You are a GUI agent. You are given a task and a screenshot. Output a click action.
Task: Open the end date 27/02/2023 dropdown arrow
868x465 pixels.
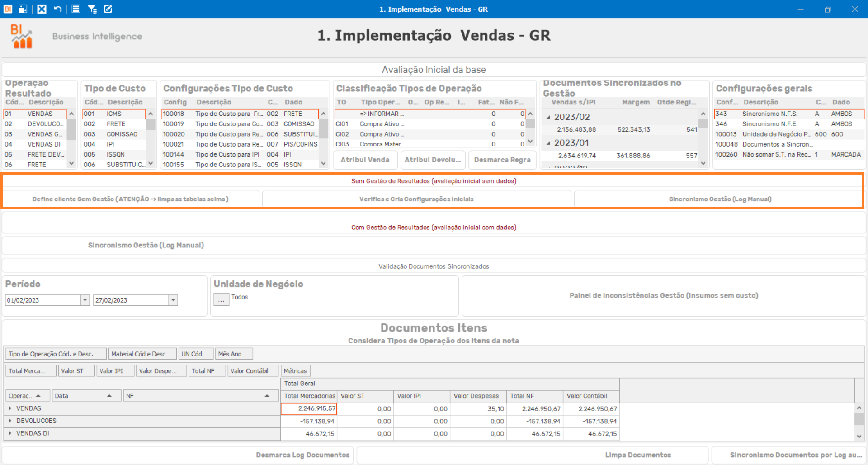pyautogui.click(x=173, y=300)
